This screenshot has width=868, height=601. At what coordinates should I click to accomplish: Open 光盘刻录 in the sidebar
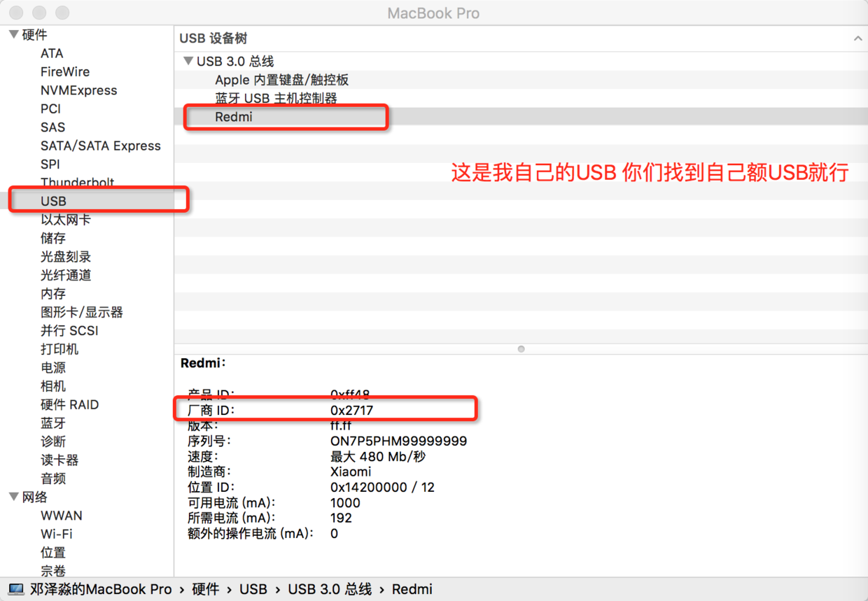coord(66,257)
